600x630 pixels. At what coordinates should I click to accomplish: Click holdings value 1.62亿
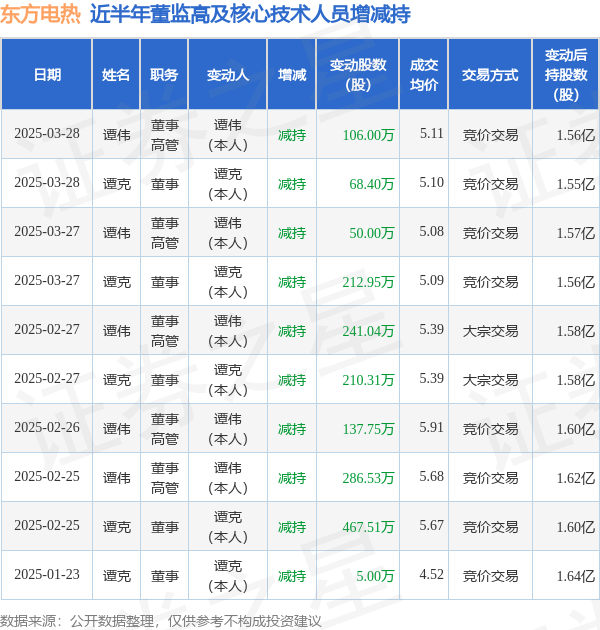coord(575,478)
